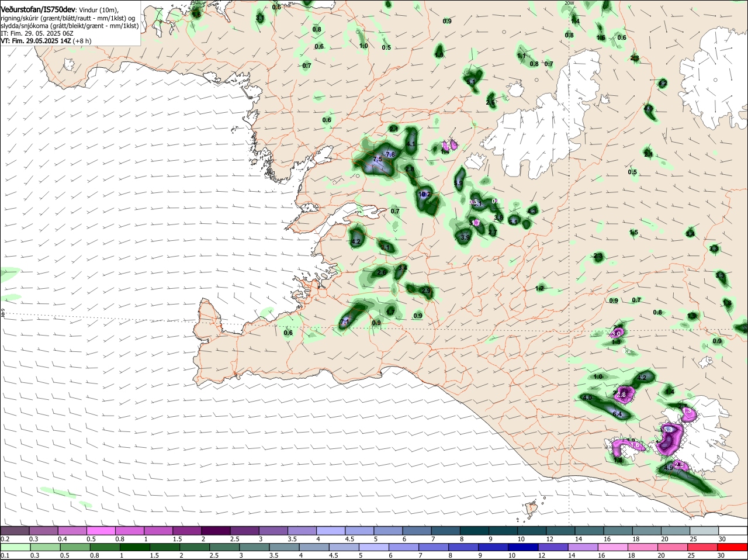The height and width of the screenshot is (560, 748).
Task: Select rain legend swatch above label 14
Action: pos(584,547)
